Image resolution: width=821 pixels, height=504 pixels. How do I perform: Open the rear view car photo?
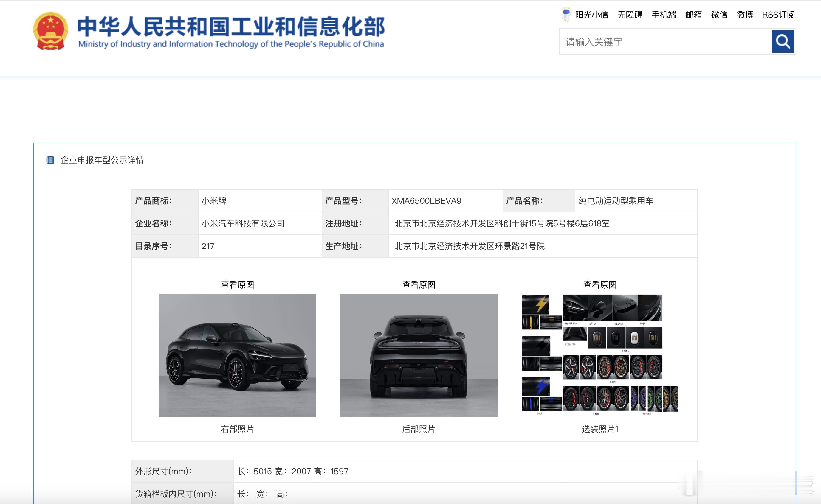click(418, 355)
